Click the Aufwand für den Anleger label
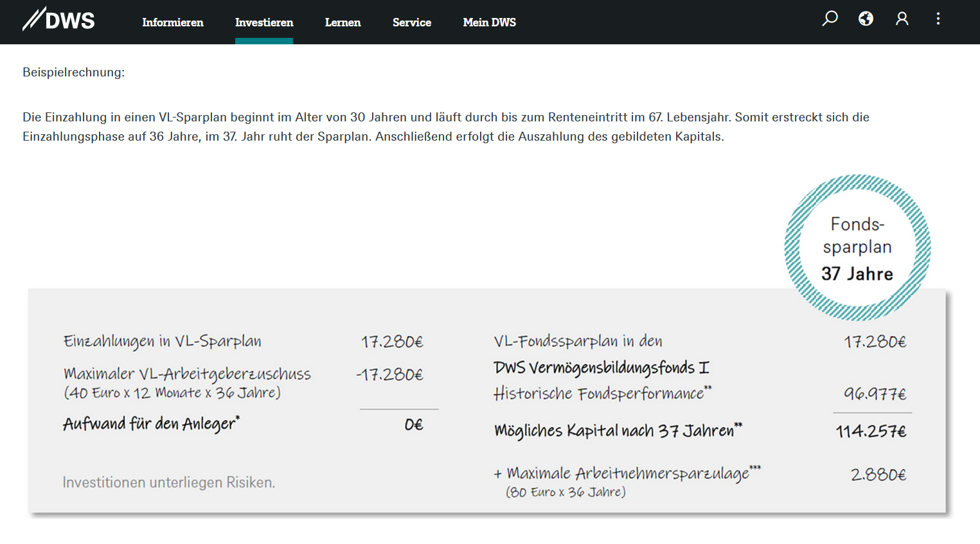This screenshot has height=544, width=980. pyautogui.click(x=151, y=424)
